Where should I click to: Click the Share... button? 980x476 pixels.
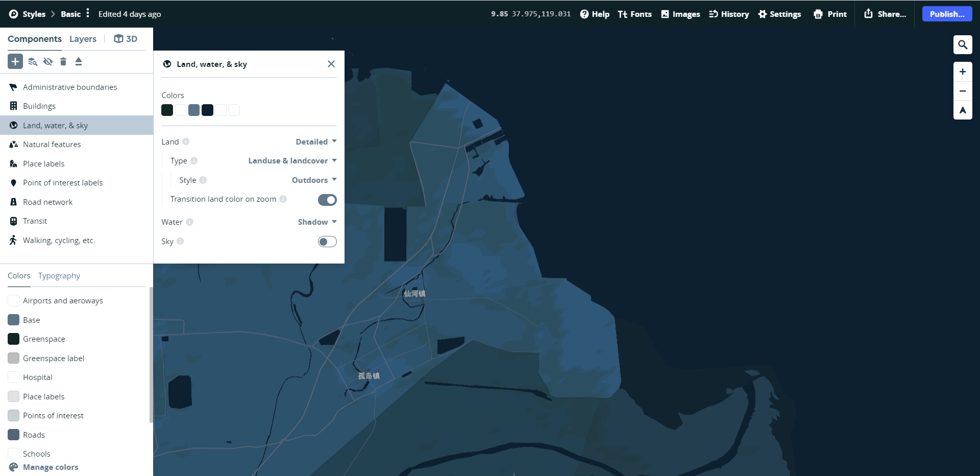[x=885, y=14]
